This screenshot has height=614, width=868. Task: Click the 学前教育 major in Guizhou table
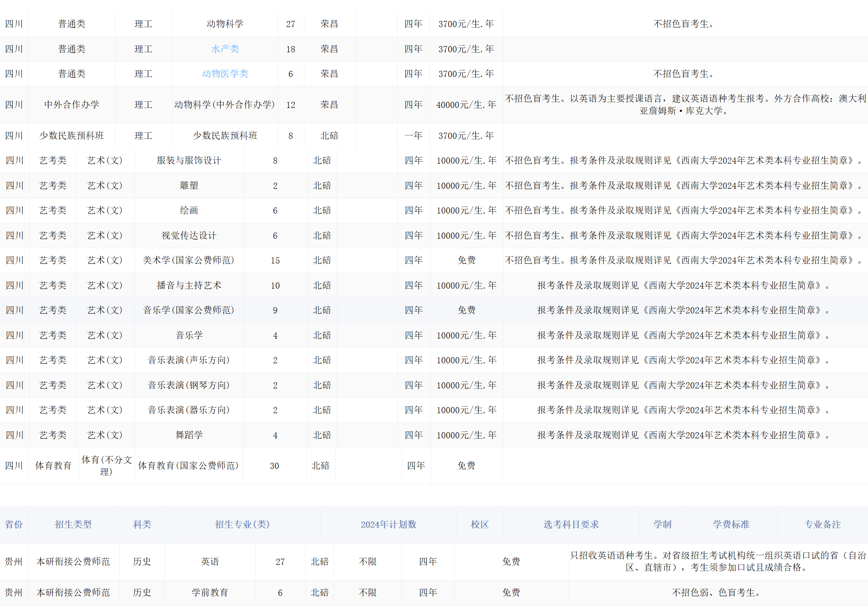[x=210, y=592]
